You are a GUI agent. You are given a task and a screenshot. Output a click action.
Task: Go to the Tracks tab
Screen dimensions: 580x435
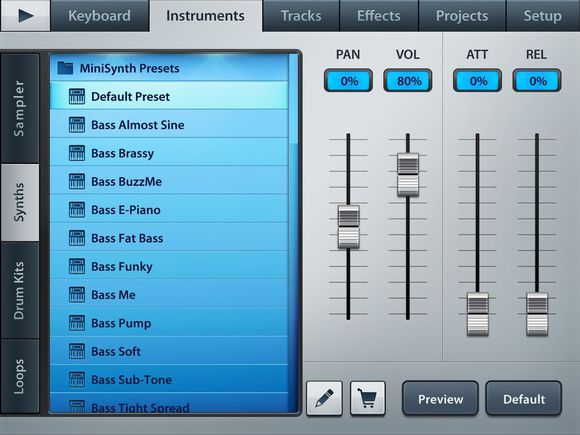point(301,16)
